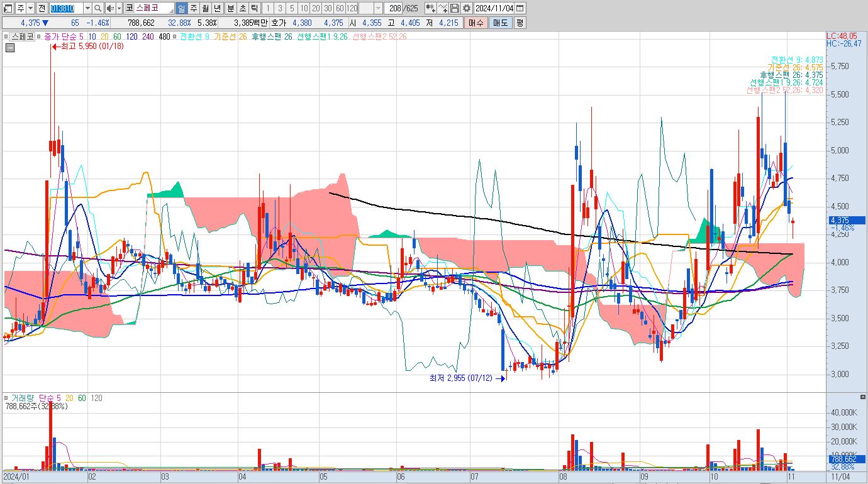Expand the stock code dropdown arrow

click(87, 8)
